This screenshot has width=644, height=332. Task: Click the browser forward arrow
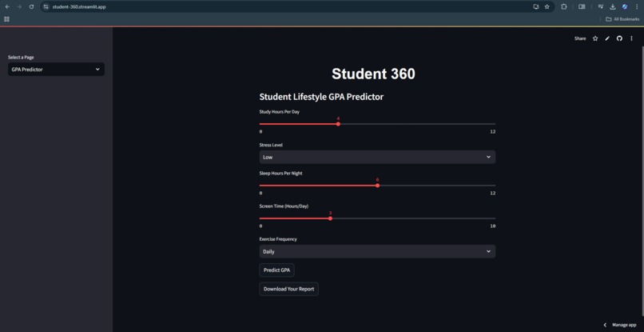click(19, 6)
